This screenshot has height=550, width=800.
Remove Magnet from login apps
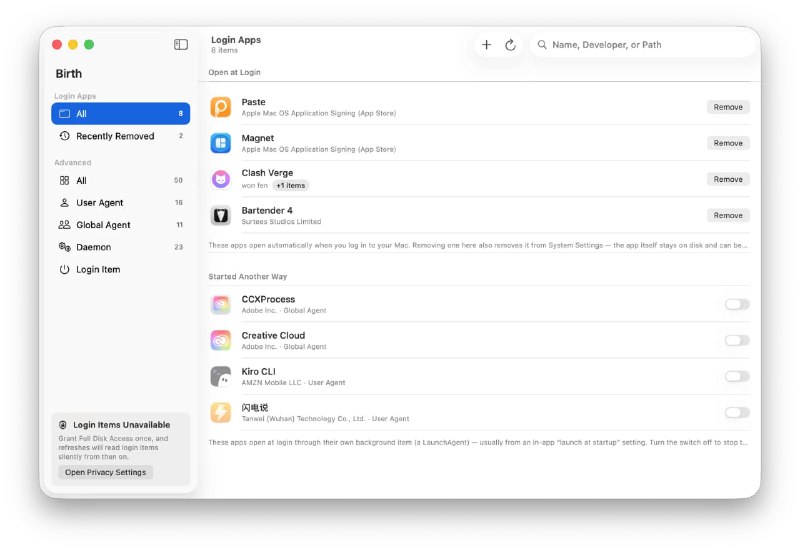pyautogui.click(x=728, y=143)
